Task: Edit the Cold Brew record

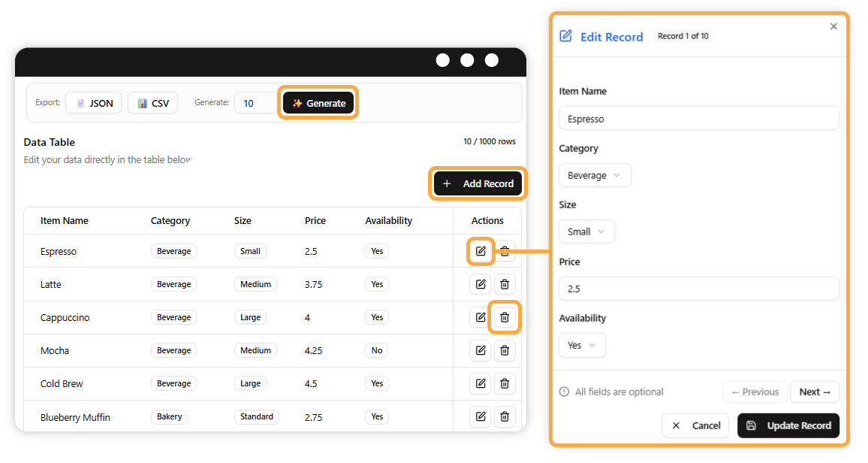Action: 481,383
